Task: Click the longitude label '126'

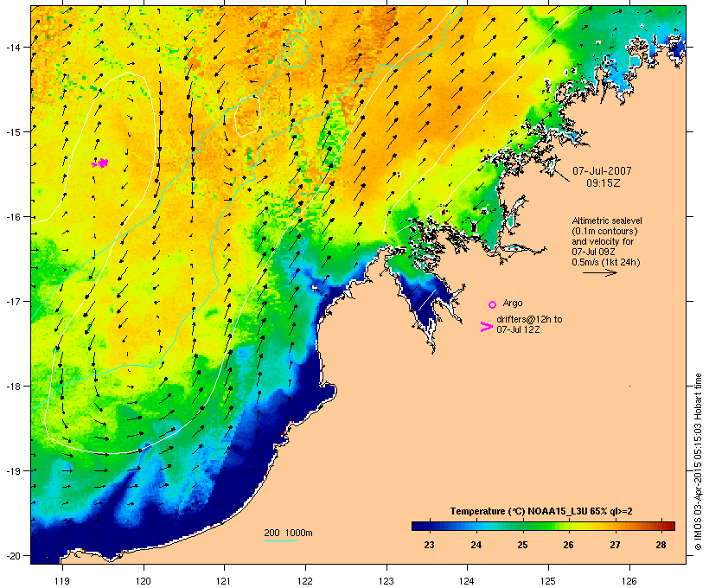Action: coord(629,581)
